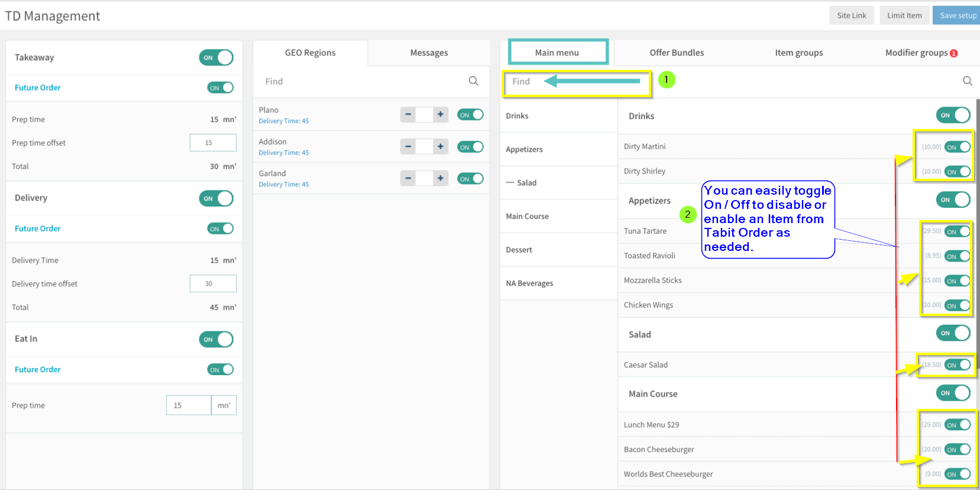Screen dimensions: 980x490
Task: Select the NA Beverages category
Action: [x=529, y=283]
